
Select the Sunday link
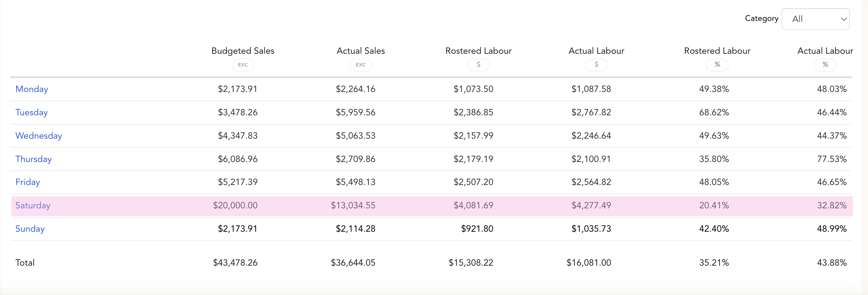[x=30, y=229]
